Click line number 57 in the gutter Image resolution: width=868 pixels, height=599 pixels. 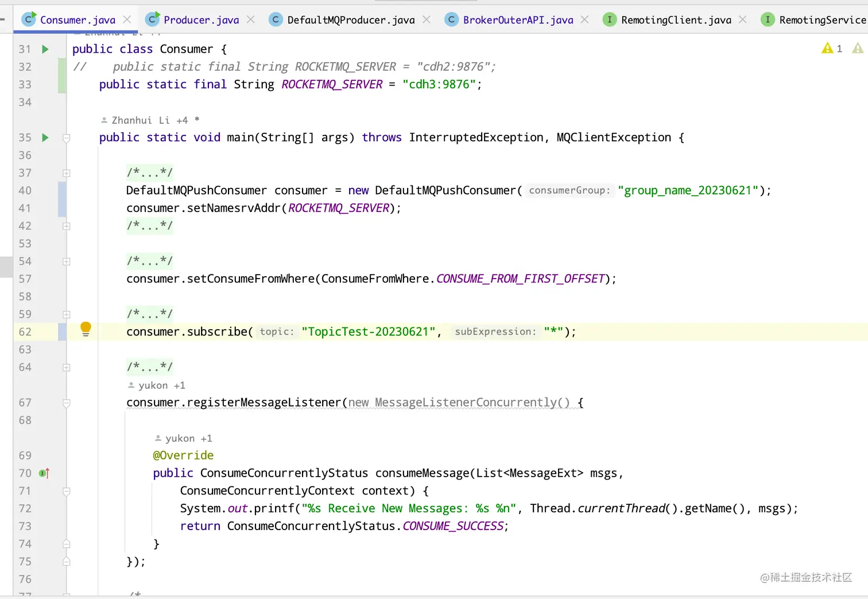(x=25, y=279)
